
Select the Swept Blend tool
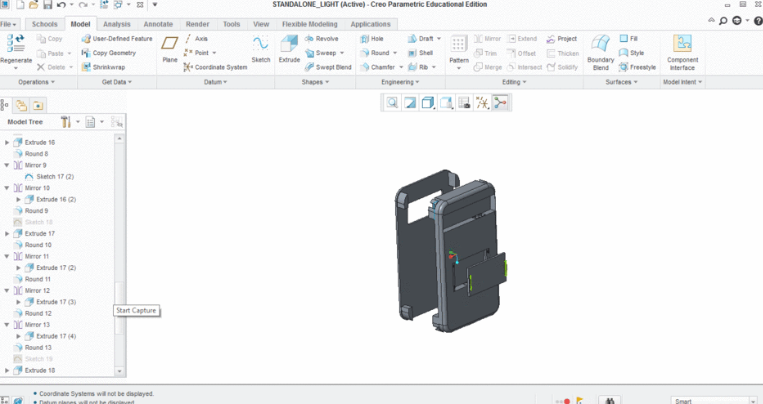(328, 67)
